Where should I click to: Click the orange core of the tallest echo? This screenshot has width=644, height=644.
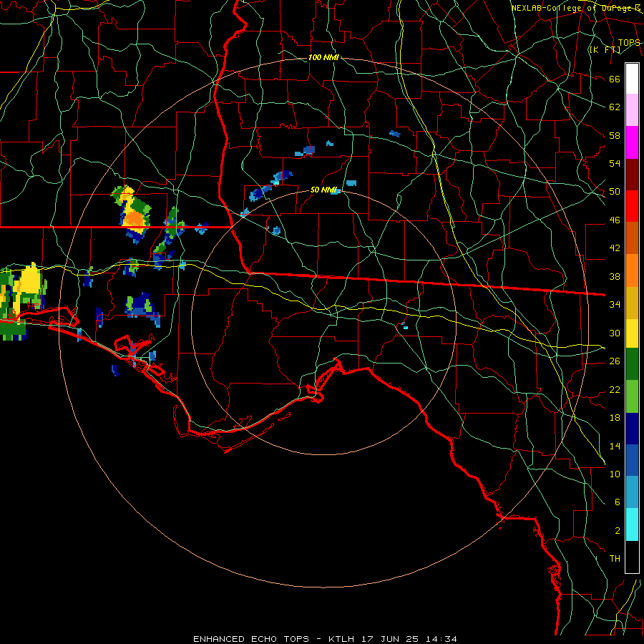click(134, 220)
